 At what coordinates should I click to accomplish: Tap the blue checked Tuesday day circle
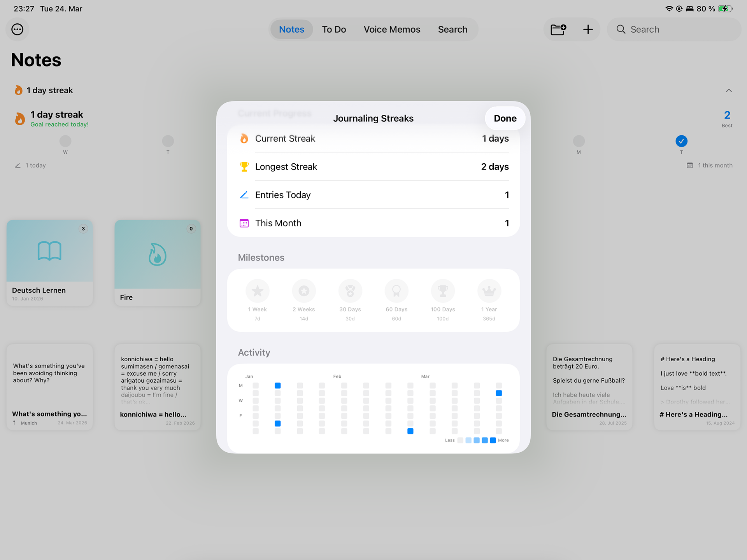[x=681, y=141]
